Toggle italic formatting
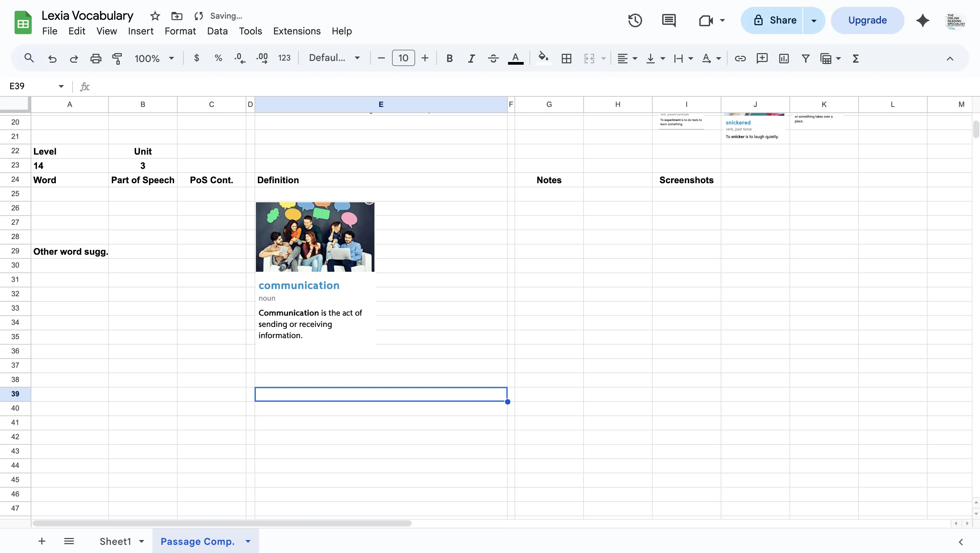 point(471,58)
